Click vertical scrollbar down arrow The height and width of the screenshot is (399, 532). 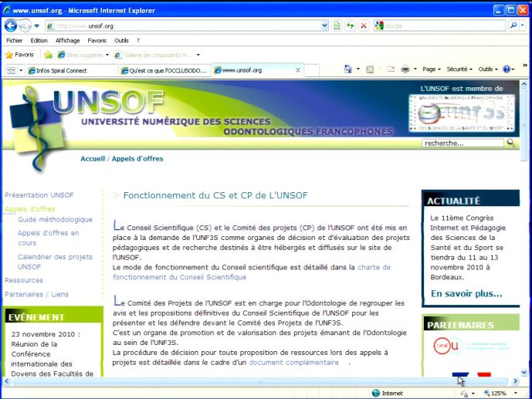point(524,372)
